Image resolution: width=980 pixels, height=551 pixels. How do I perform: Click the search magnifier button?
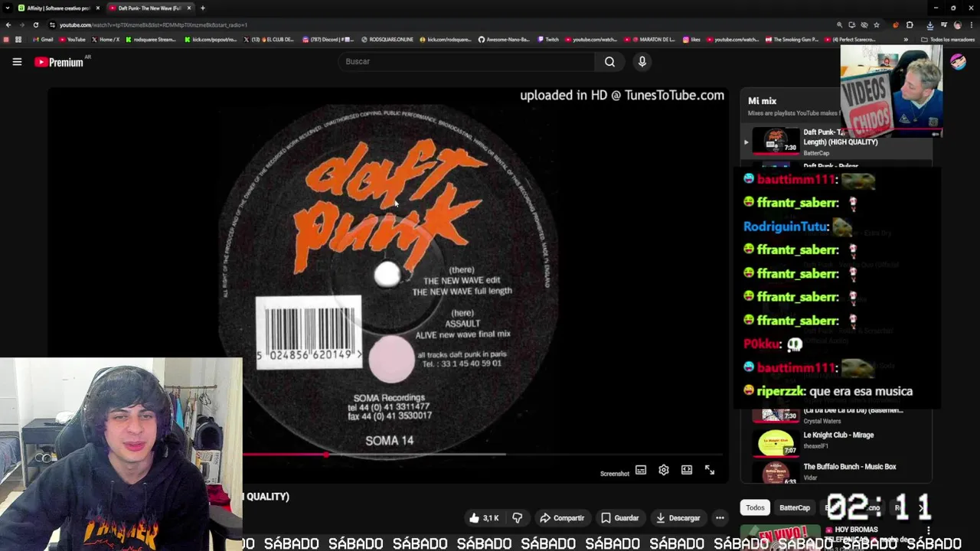click(609, 62)
